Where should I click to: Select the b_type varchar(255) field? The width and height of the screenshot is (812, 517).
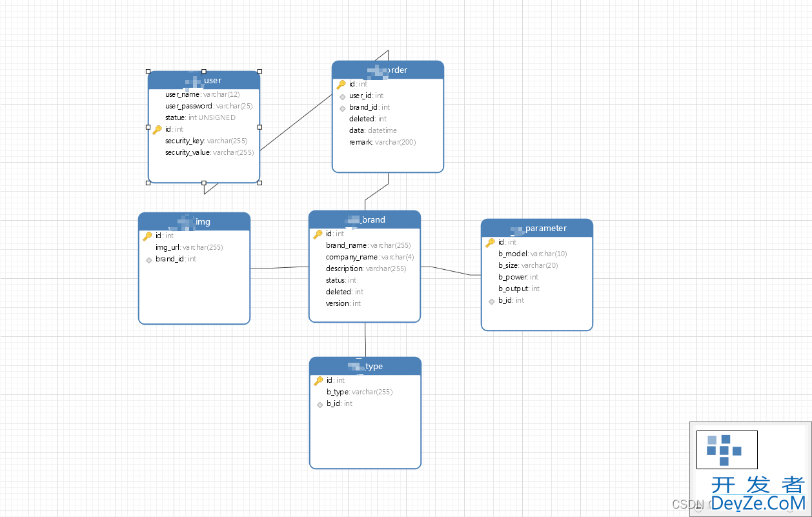pyautogui.click(x=360, y=392)
